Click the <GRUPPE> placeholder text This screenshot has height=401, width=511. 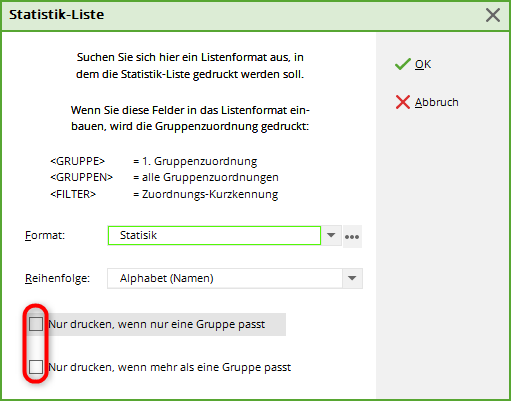coord(78,161)
